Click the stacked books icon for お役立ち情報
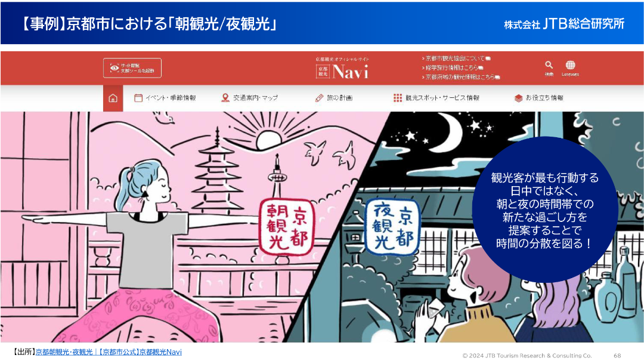The image size is (644, 361). 518,98
